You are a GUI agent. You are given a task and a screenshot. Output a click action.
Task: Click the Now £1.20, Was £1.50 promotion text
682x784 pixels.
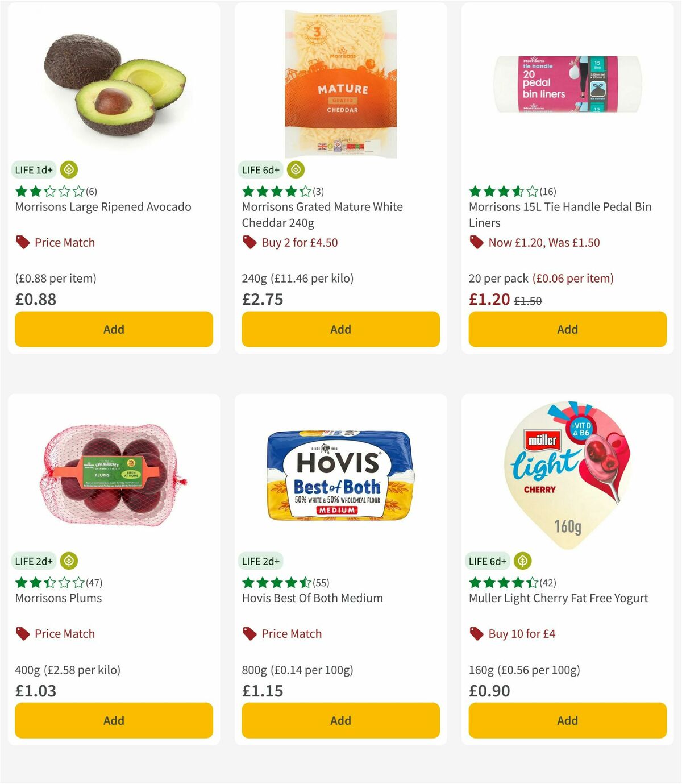pyautogui.click(x=546, y=242)
